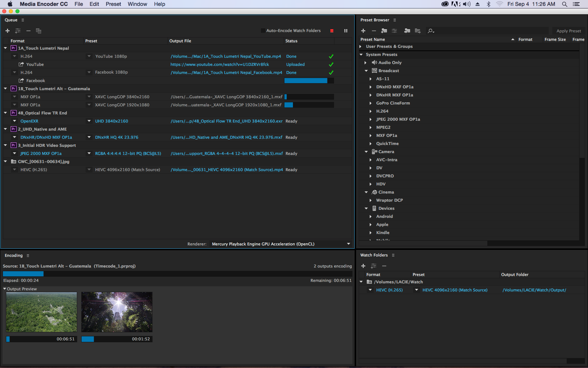Click the sun-through-trees preview thumbnail
The width and height of the screenshot is (588, 368).
pos(117,312)
